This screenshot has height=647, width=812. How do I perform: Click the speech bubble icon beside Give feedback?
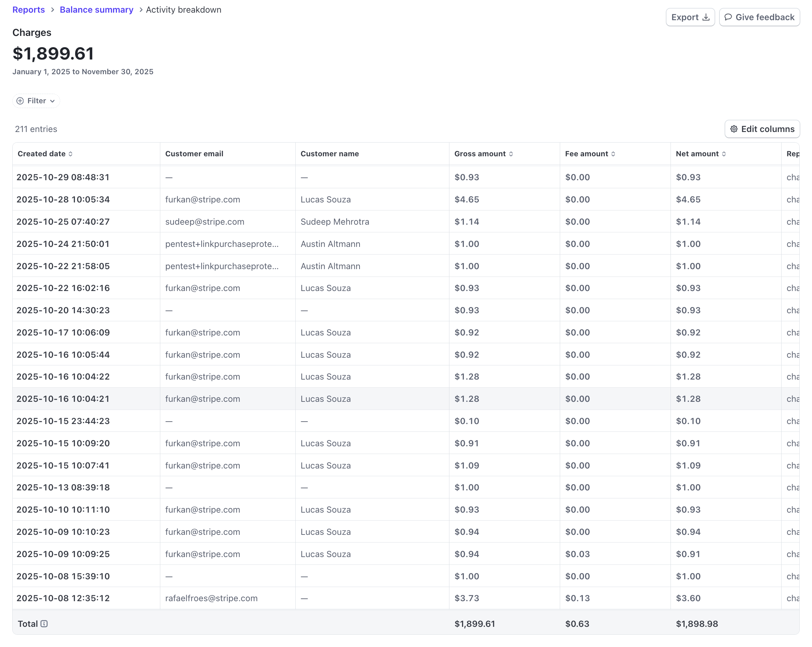(x=728, y=17)
